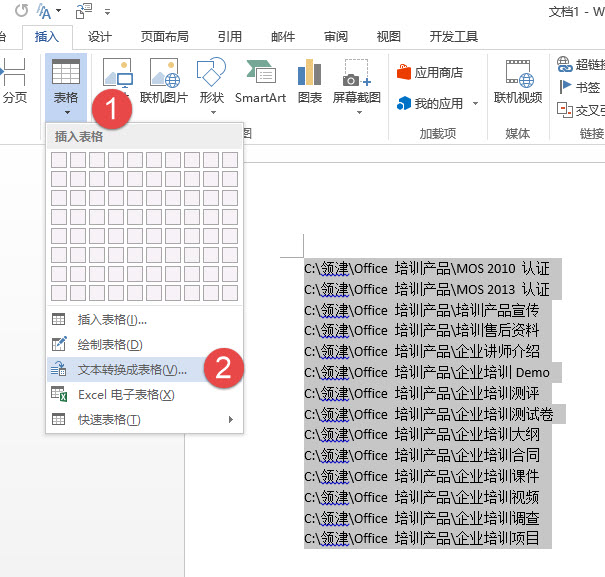Switch to the 邮件 Mailings tab

[x=283, y=37]
